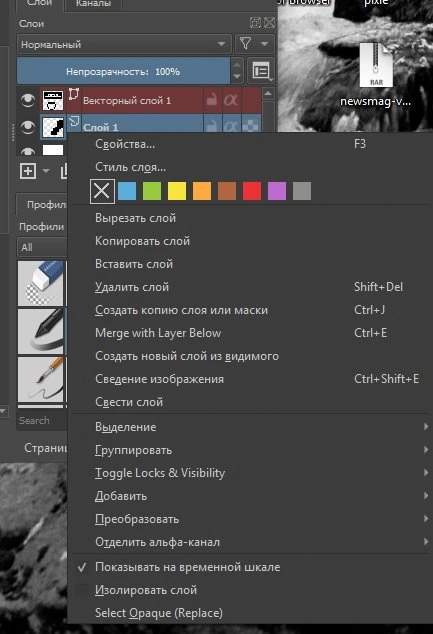
Task: Close the Слои docker panel
Action: pos(269,23)
